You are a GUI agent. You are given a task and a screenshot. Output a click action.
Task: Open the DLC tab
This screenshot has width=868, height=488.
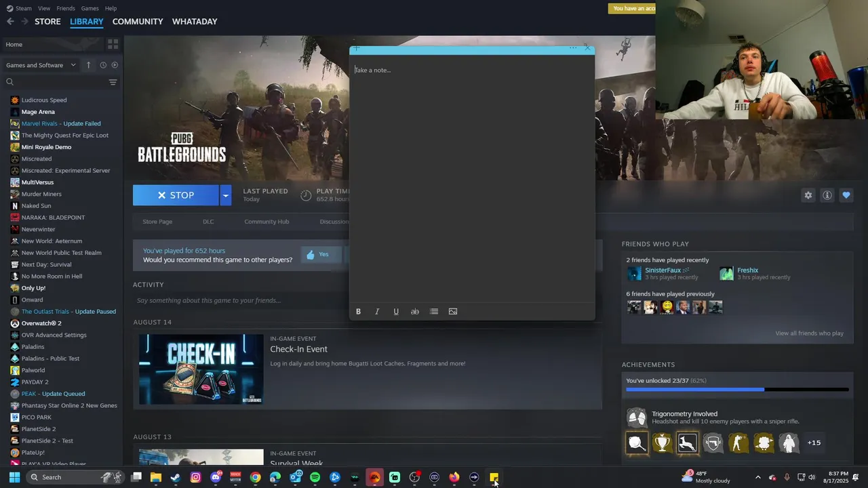click(208, 222)
